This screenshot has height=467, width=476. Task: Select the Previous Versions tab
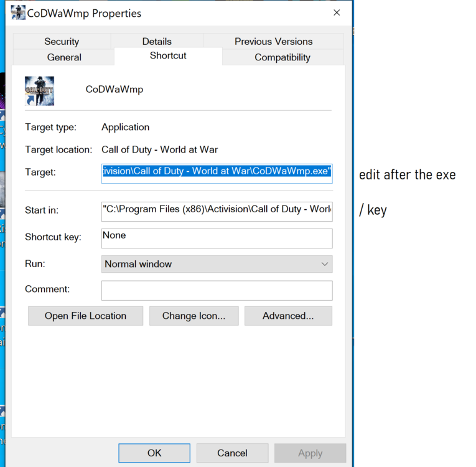pyautogui.click(x=273, y=41)
